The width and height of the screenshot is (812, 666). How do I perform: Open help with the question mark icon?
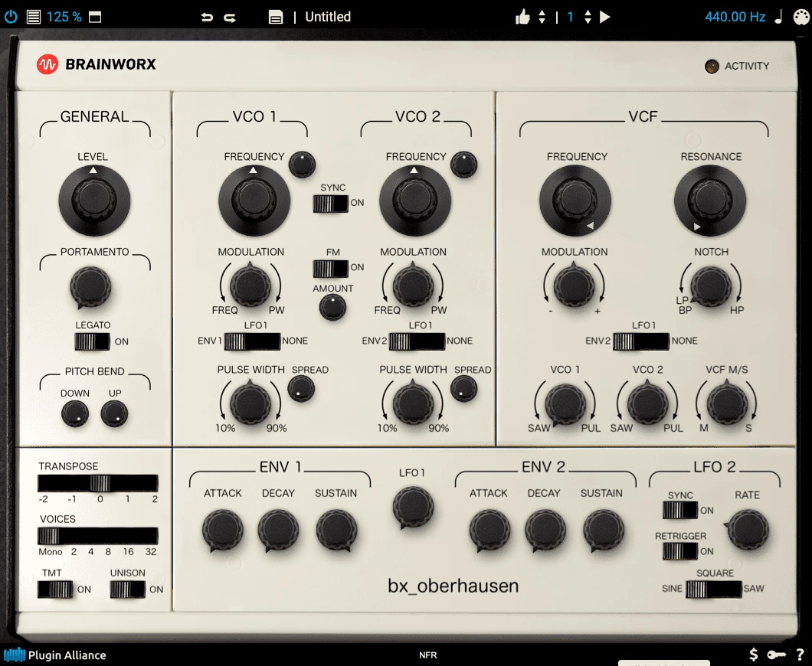pyautogui.click(x=801, y=655)
